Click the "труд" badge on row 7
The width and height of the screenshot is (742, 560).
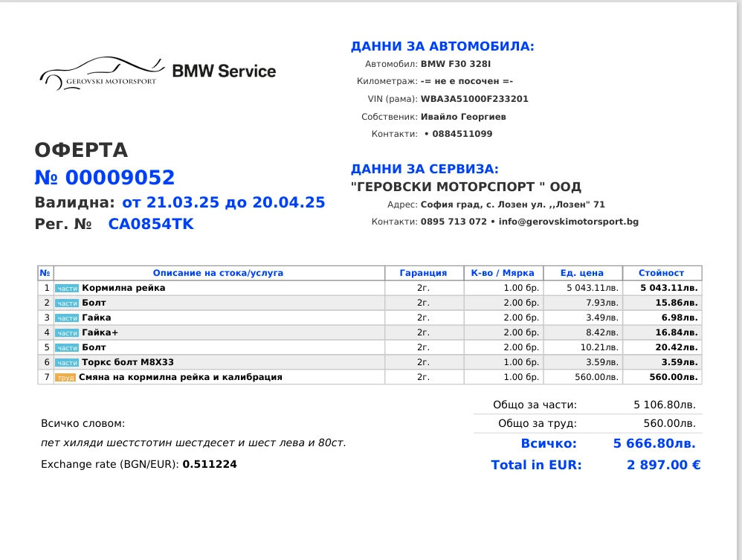click(65, 377)
